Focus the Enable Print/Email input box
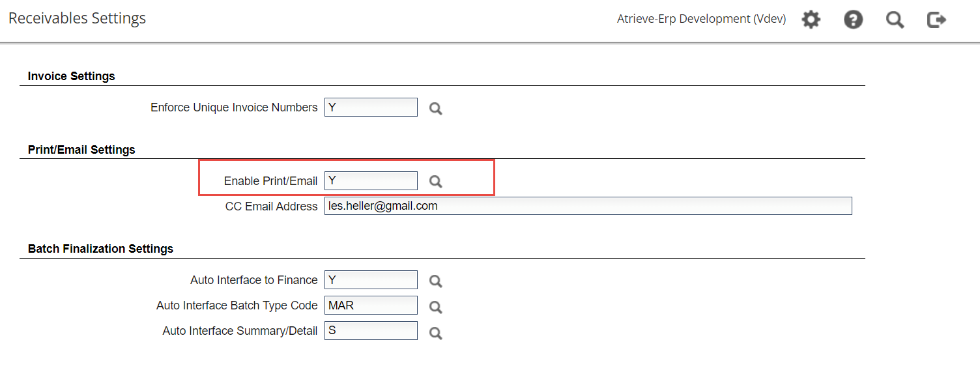 click(x=371, y=180)
